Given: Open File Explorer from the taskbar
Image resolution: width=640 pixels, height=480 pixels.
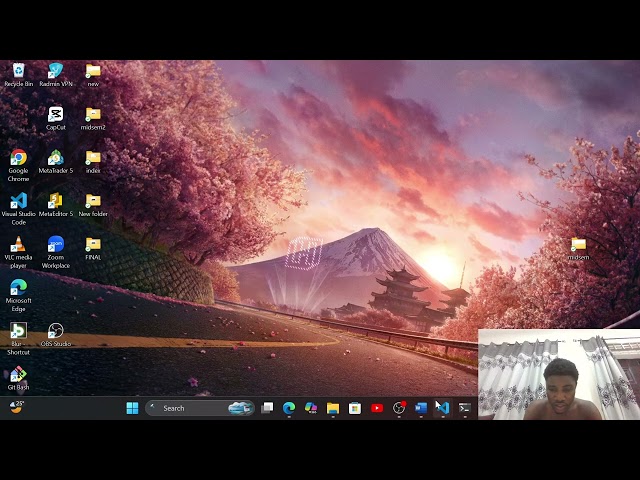Looking at the screenshot, I should pos(333,408).
